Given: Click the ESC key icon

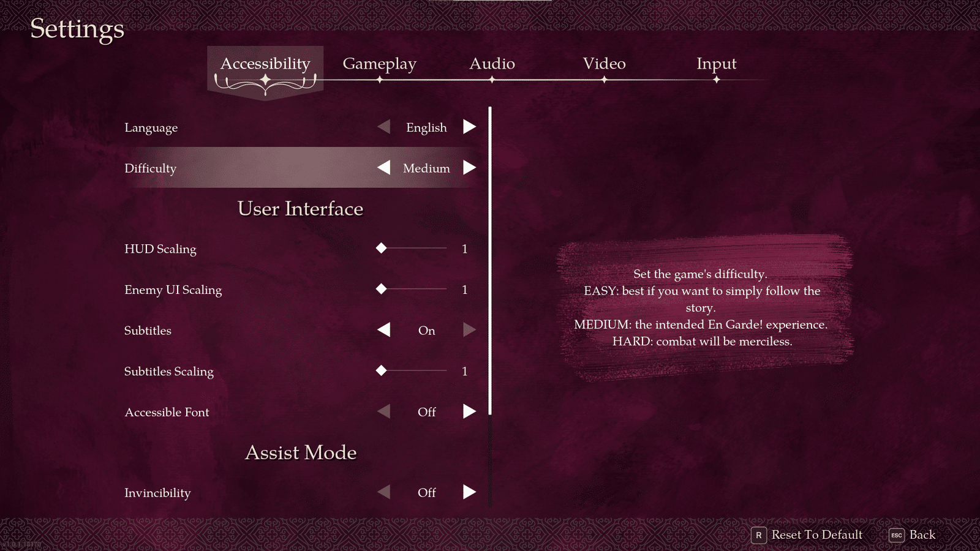Looking at the screenshot, I should [x=897, y=535].
